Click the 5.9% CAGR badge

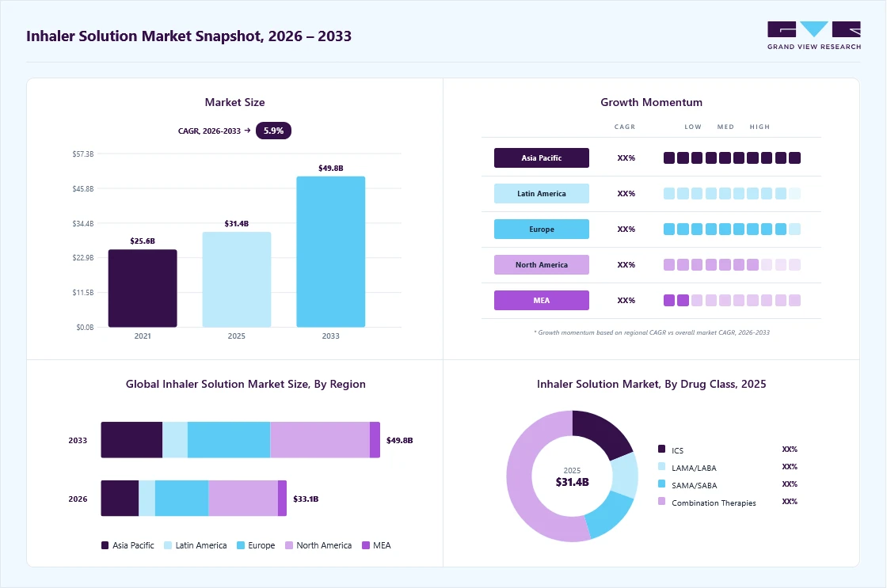[273, 131]
